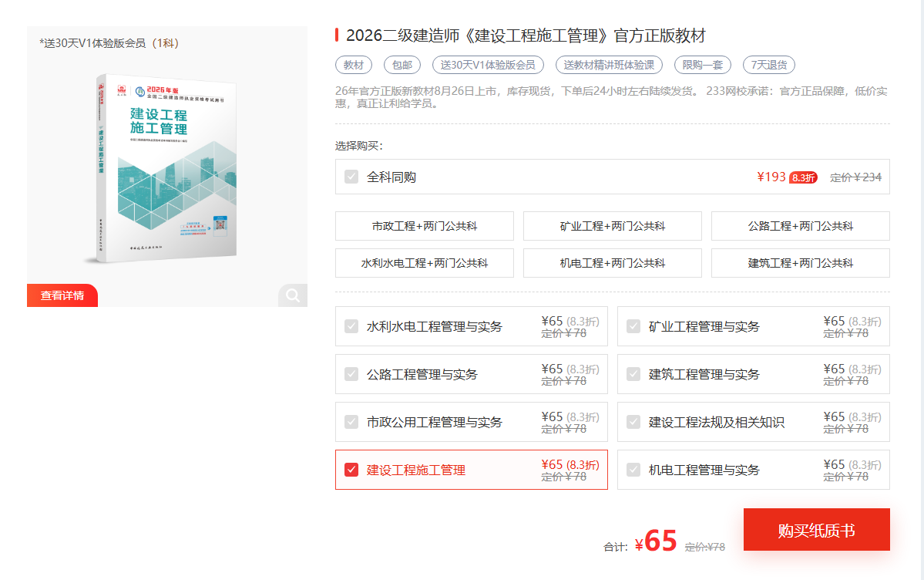Choose the 市政工程+两门公共科 bundle
This screenshot has width=924, height=580.
click(425, 226)
